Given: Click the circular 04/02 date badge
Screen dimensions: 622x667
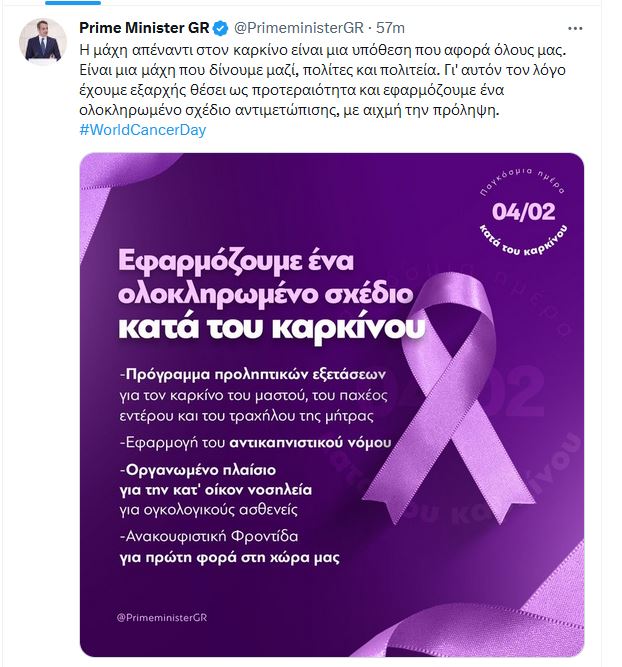Looking at the screenshot, I should pyautogui.click(x=523, y=211).
